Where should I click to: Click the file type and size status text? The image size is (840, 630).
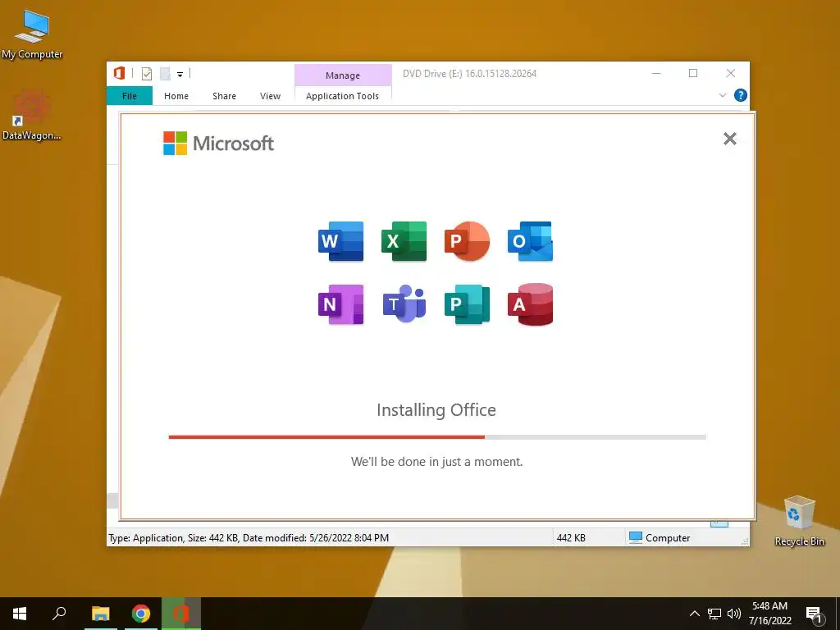(249, 538)
